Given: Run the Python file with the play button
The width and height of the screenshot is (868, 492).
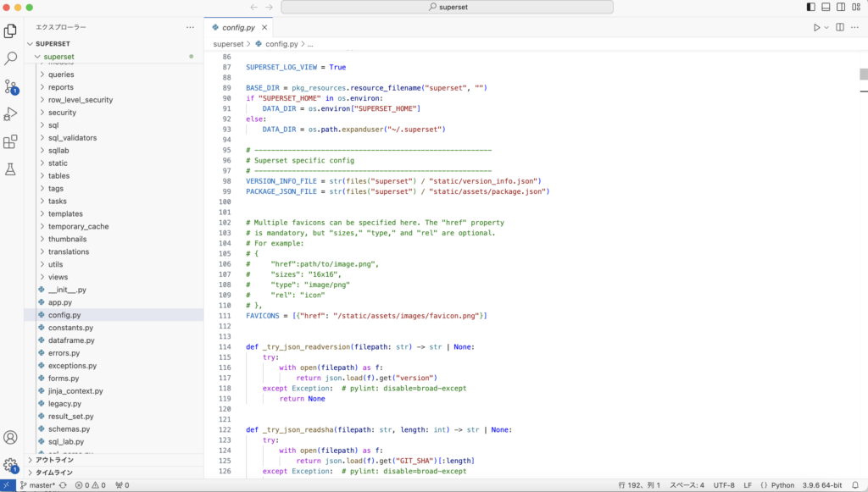Looking at the screenshot, I should (816, 26).
